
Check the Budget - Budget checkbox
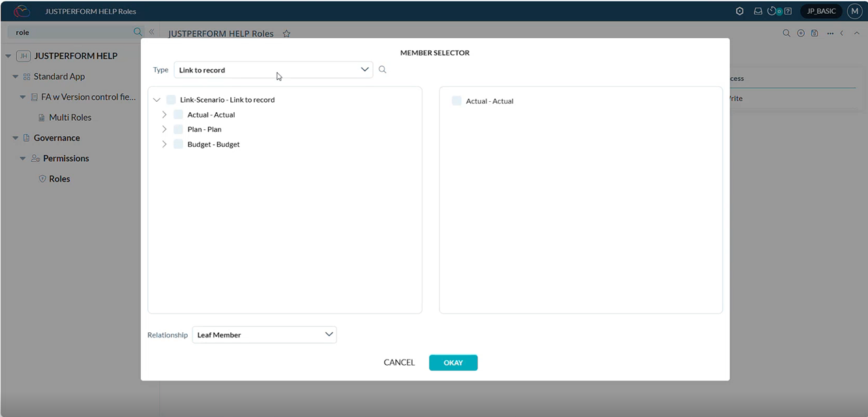tap(178, 144)
